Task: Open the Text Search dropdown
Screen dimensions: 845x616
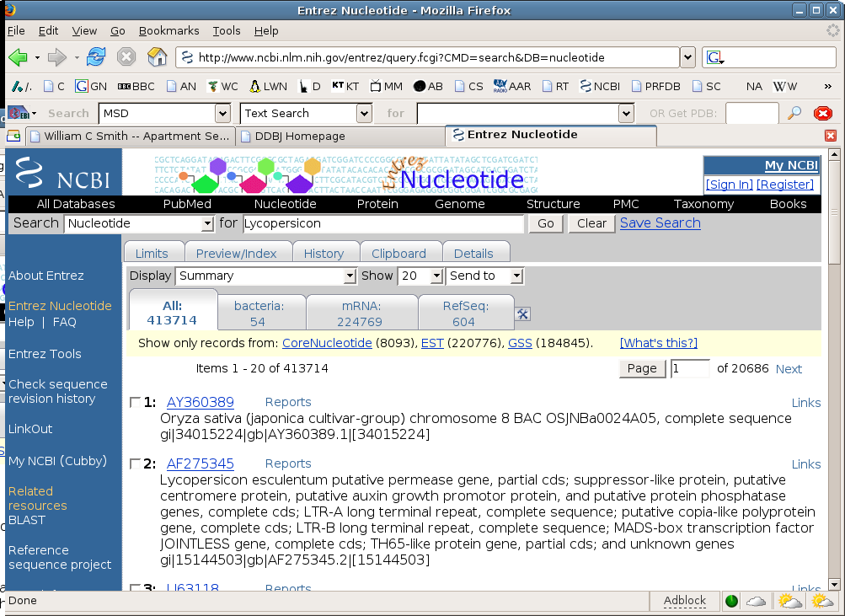Action: (x=364, y=113)
